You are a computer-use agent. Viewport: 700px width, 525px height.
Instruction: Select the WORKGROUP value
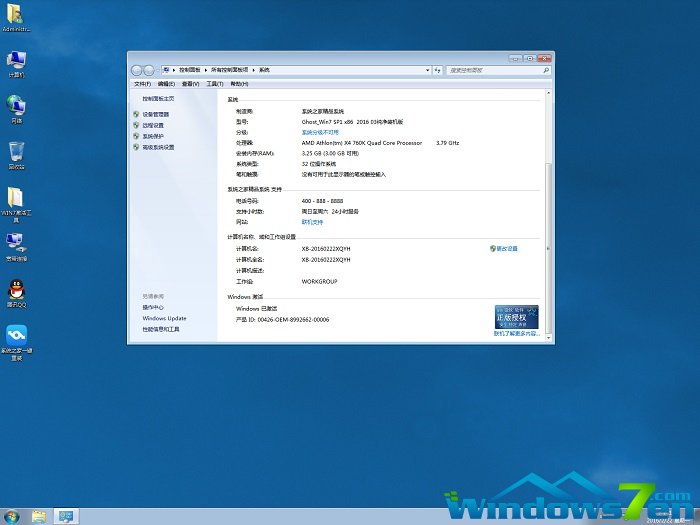pyautogui.click(x=320, y=282)
